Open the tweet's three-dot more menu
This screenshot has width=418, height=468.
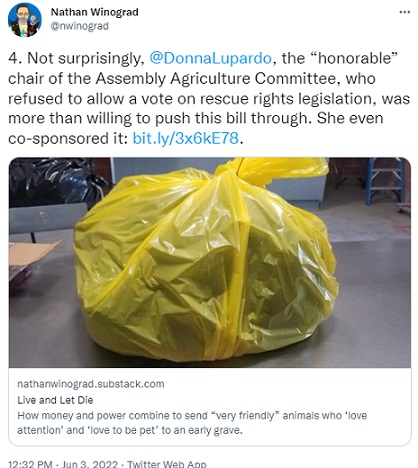click(404, 12)
